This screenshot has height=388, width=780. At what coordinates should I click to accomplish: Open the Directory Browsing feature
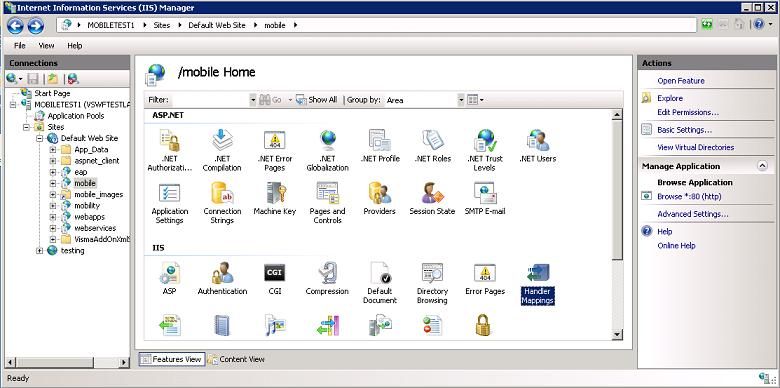(432, 283)
